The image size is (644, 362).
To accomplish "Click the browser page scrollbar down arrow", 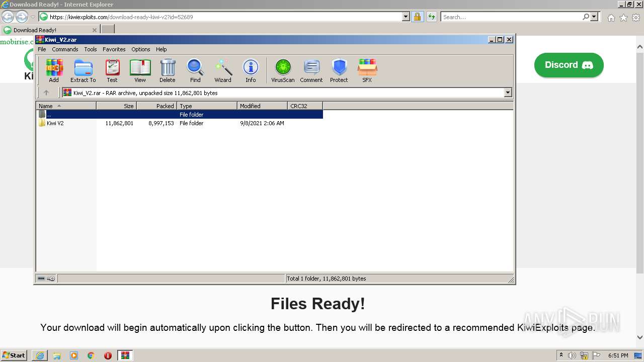I will tap(640, 338).
